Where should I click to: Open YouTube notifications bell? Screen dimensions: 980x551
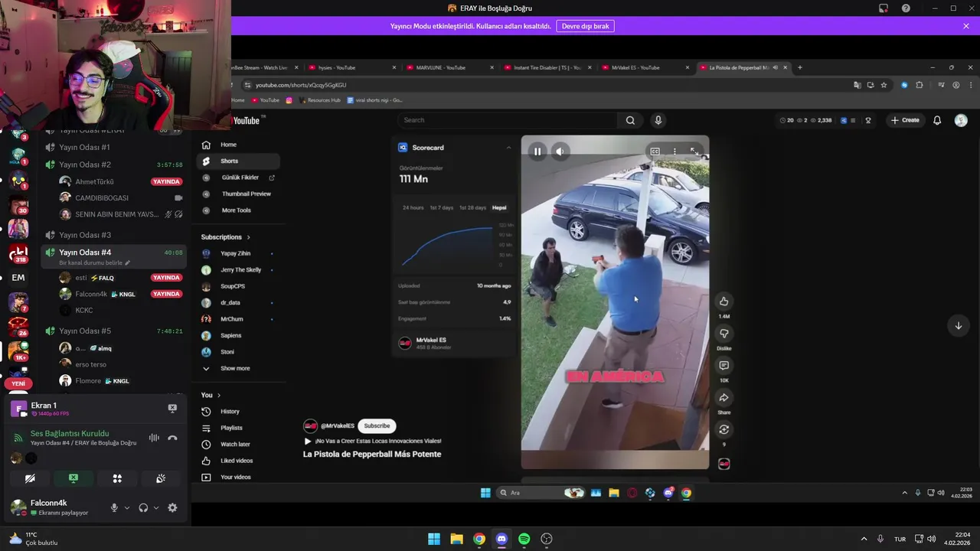(936, 120)
